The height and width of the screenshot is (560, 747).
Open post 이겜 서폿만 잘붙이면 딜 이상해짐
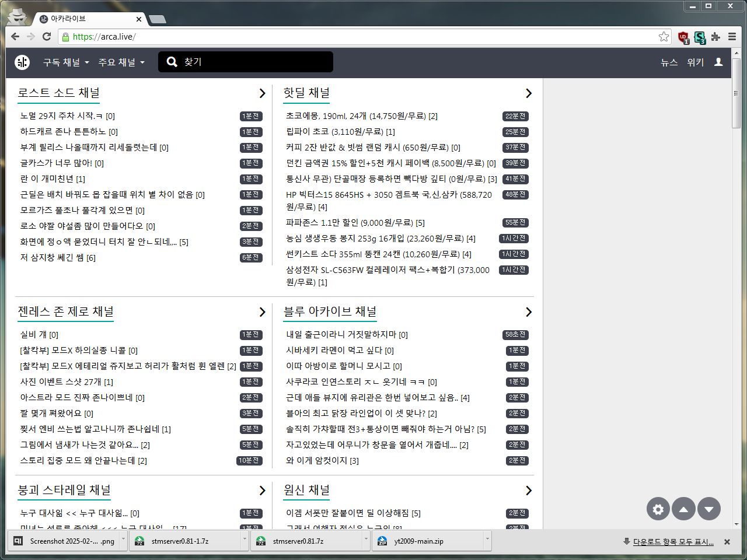353,513
